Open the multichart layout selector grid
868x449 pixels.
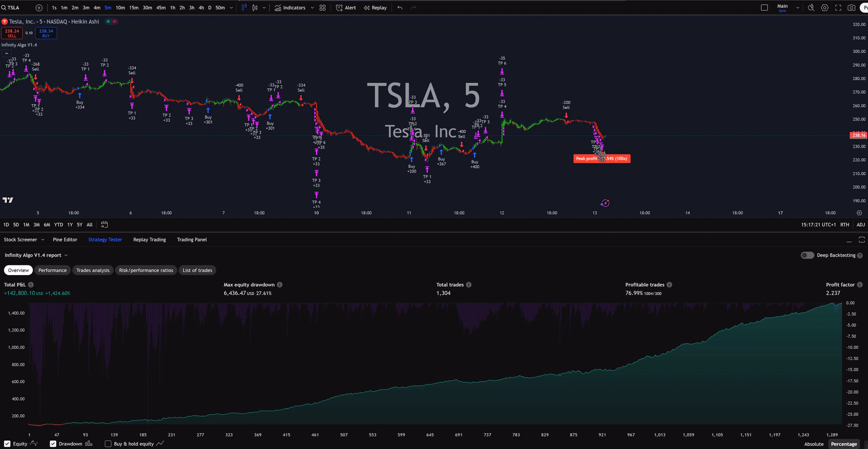tap(322, 7)
